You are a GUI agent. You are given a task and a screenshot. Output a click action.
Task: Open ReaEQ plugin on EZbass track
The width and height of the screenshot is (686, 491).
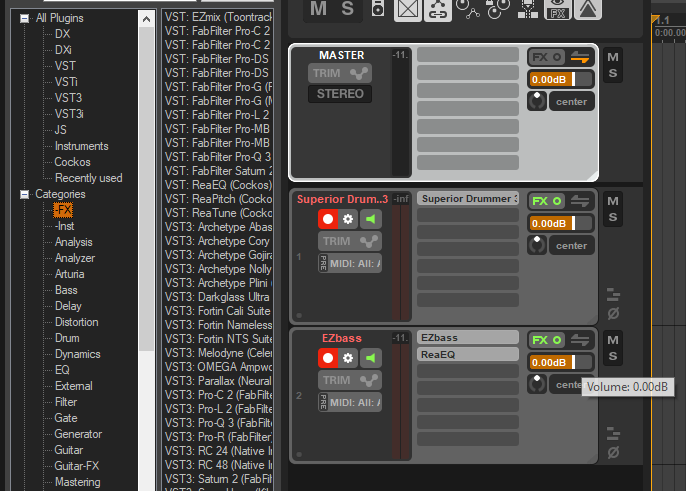(468, 354)
